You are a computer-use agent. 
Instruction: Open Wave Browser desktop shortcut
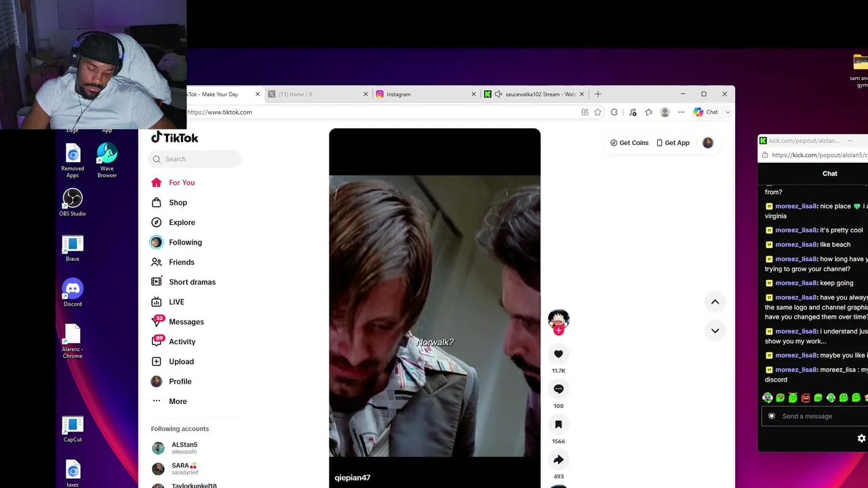tap(106, 161)
